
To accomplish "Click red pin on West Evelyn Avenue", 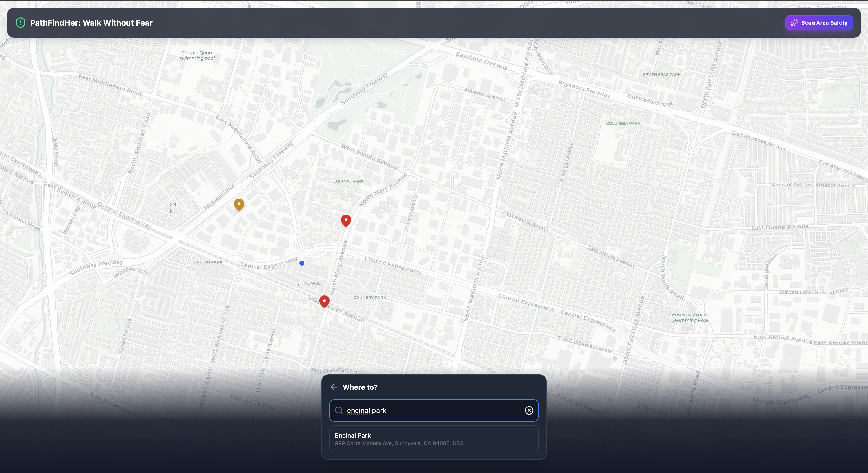I will point(324,301).
